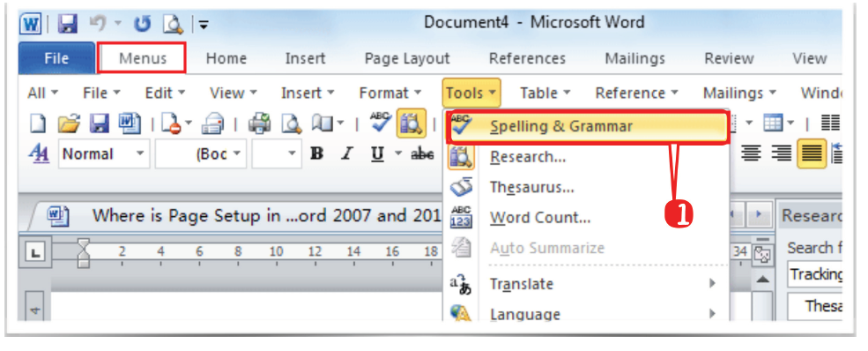Click Save in the Quick Access Toolbar
Image resolution: width=868 pixels, height=351 pixels.
(x=67, y=24)
